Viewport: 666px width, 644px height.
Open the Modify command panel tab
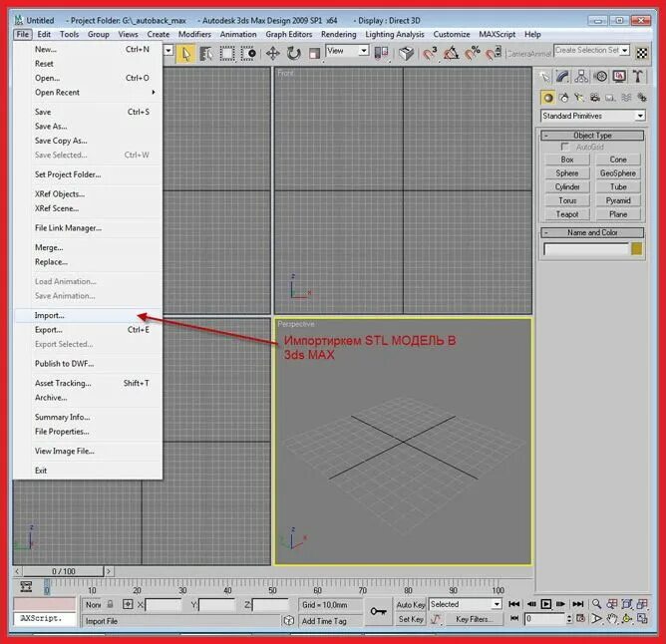[x=562, y=77]
